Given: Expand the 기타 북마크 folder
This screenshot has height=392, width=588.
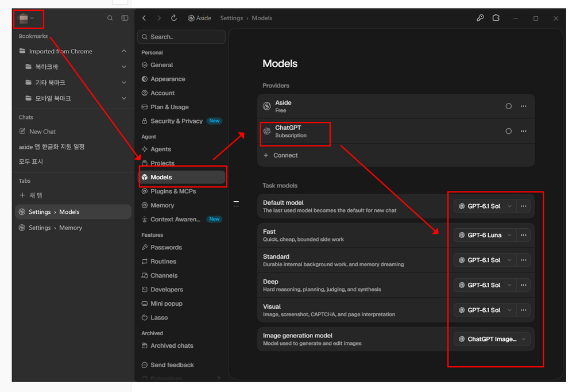Looking at the screenshot, I should tap(124, 83).
